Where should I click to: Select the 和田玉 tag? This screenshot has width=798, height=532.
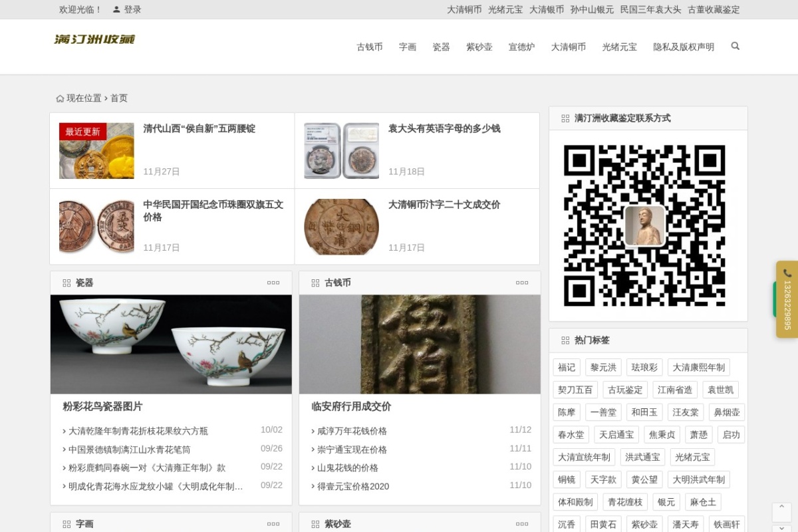(644, 413)
